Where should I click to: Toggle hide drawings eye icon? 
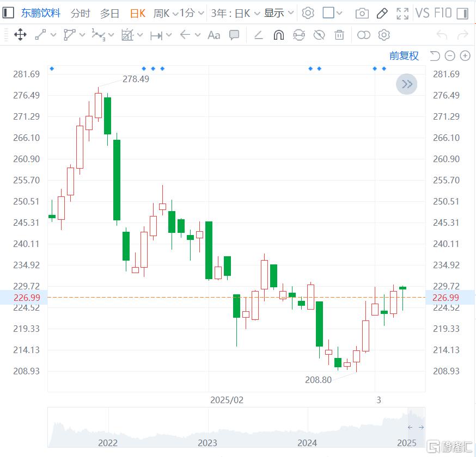tap(319, 35)
